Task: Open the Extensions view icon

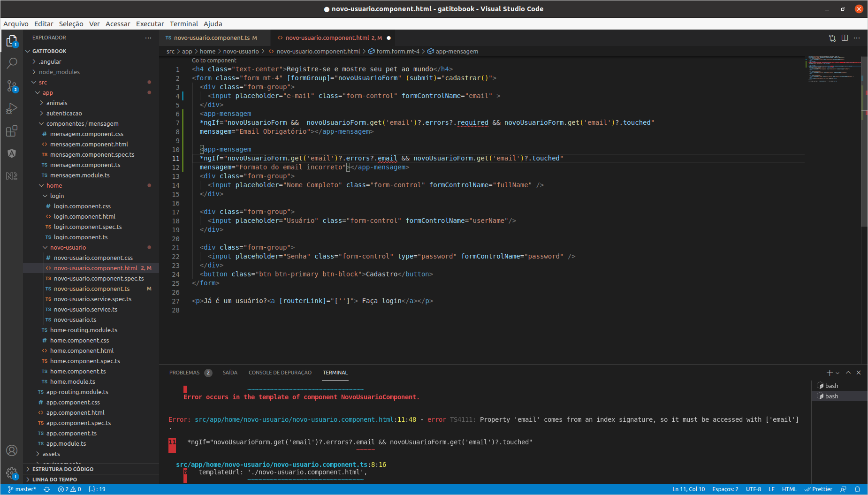Action: (12, 131)
